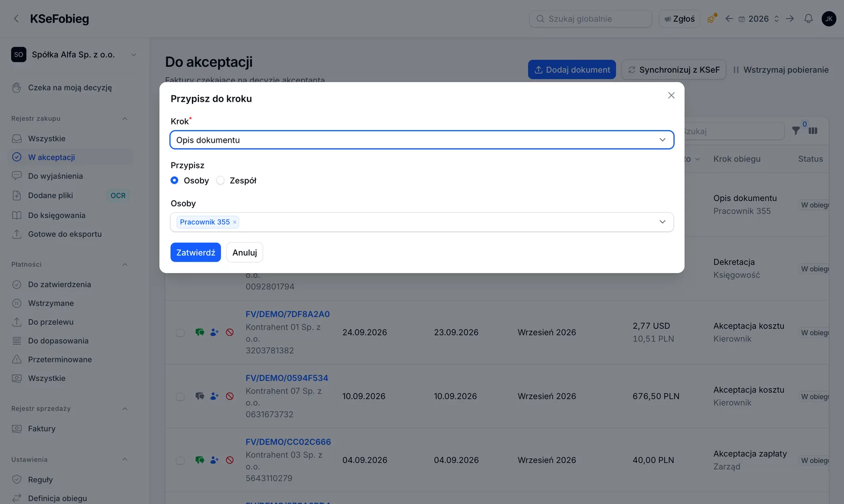Collapse the Płatności section
The width and height of the screenshot is (844, 504).
(x=125, y=265)
